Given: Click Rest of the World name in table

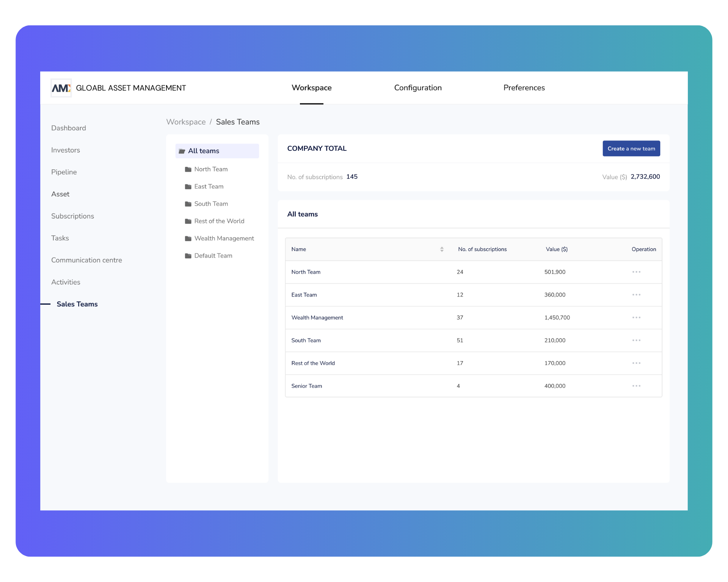Looking at the screenshot, I should click(313, 363).
